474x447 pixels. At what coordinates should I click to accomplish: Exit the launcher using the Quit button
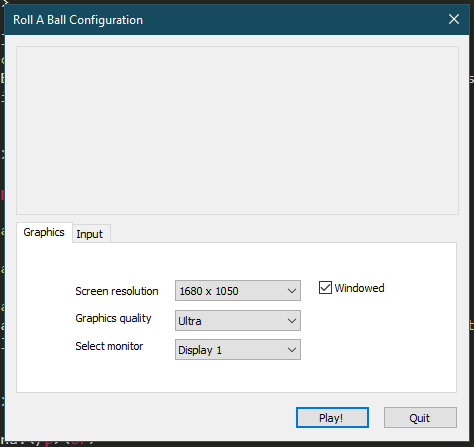[420, 417]
